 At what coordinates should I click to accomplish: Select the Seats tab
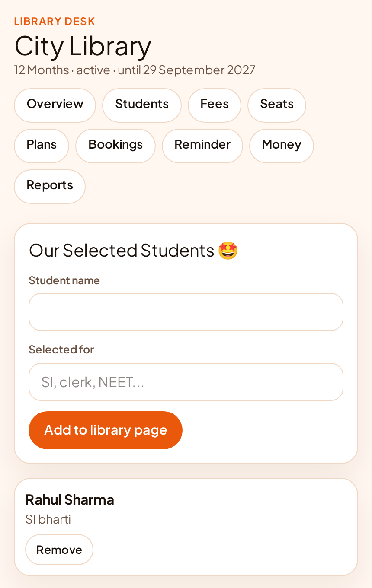tap(277, 105)
